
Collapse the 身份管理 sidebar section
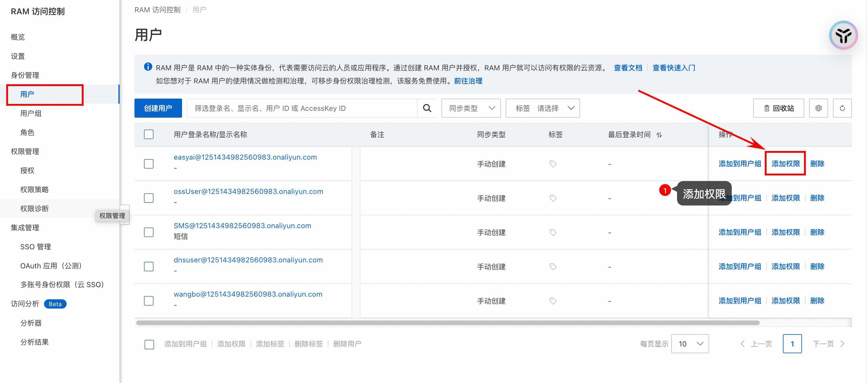25,75
